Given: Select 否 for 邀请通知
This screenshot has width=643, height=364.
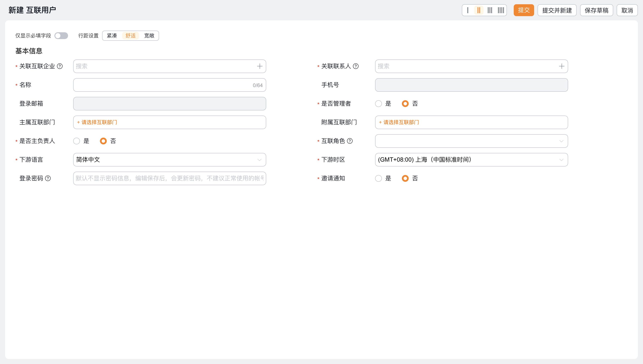Looking at the screenshot, I should [405, 178].
